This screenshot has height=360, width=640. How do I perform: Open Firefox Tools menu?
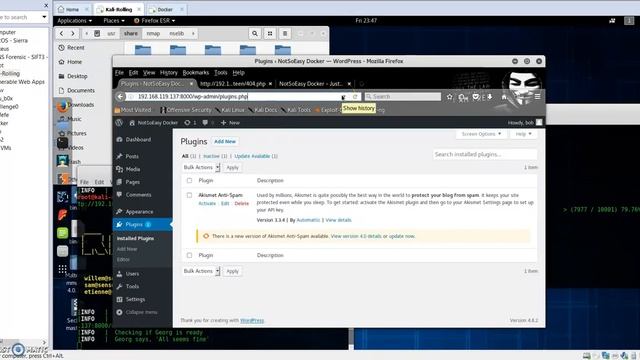click(x=220, y=73)
